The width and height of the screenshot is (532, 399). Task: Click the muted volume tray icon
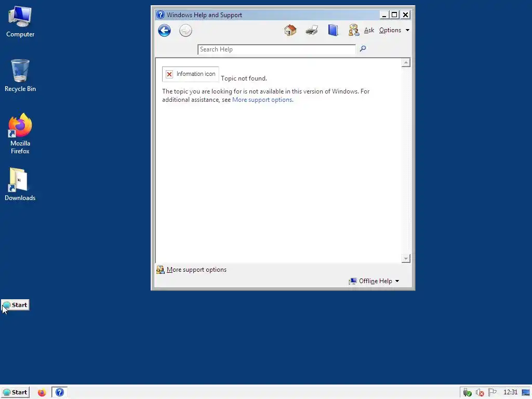[x=480, y=393]
